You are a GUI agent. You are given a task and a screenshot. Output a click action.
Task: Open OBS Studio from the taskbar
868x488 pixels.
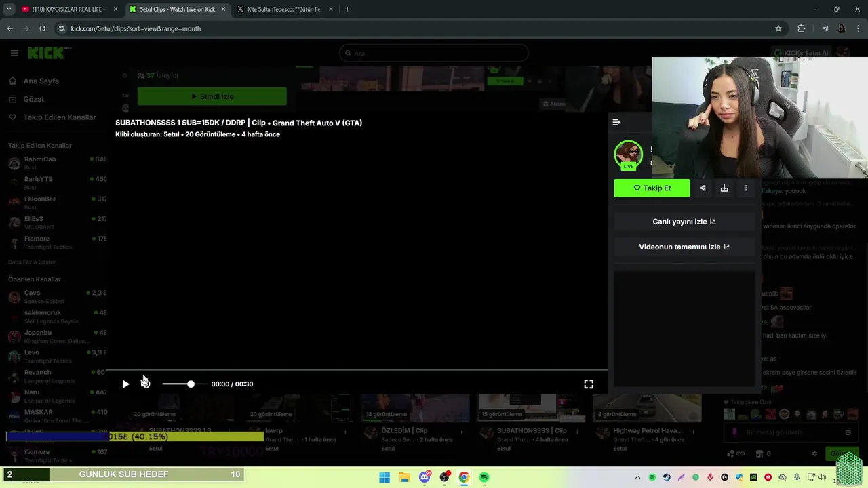tap(444, 477)
